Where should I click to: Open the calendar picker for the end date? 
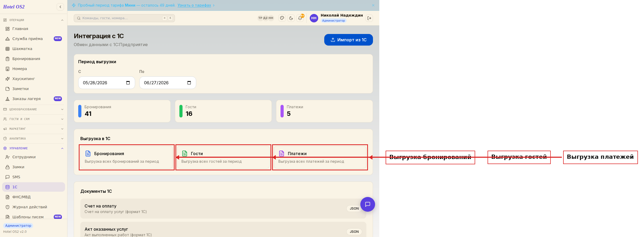(x=189, y=83)
